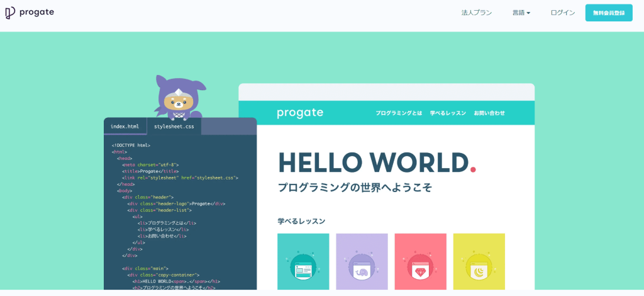Click the <!DOCTYPE html> code line
The width and height of the screenshot is (644, 296).
(x=131, y=145)
